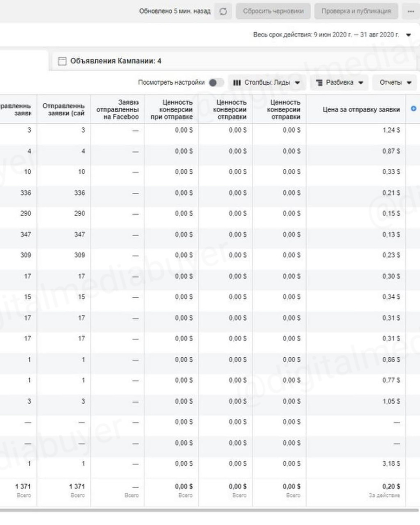The width and height of the screenshot is (420, 525).
Task: Click the price cell 0,15 $
Action: tap(391, 213)
